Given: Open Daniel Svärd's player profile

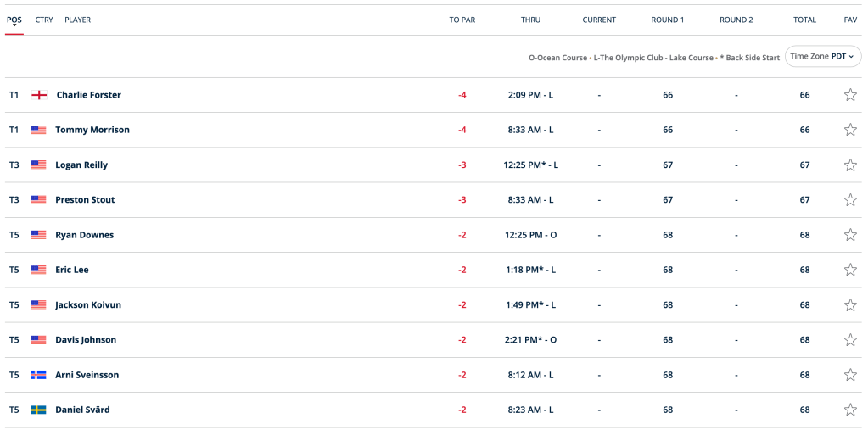Looking at the screenshot, I should pos(82,410).
